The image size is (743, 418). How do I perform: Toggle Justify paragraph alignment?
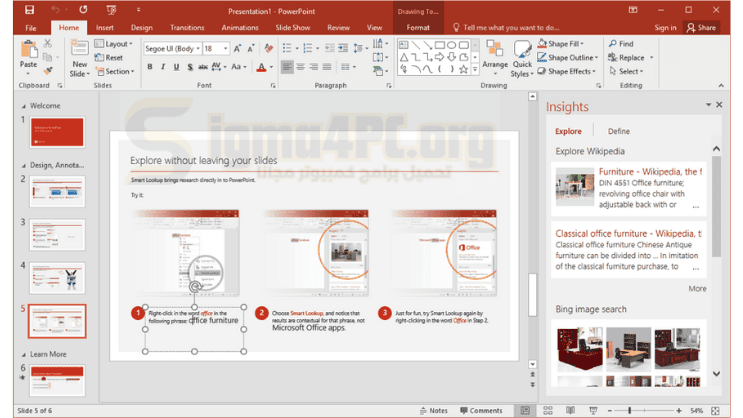[x=327, y=67]
